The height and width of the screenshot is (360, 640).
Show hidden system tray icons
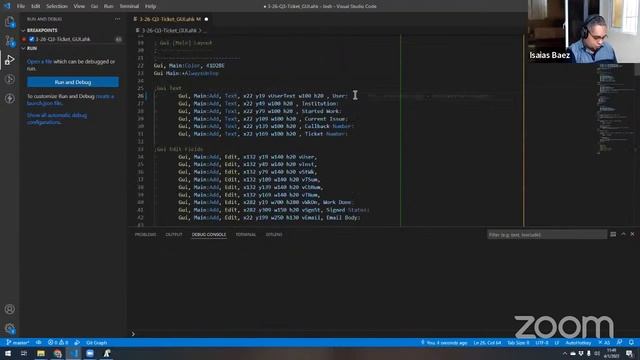coord(565,353)
